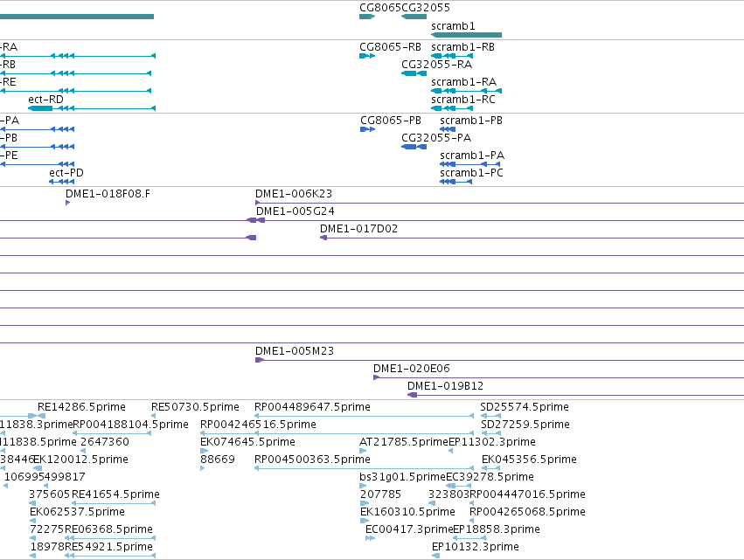Click the SD25574.5prime EST label
The height and width of the screenshot is (560, 744).
point(525,407)
